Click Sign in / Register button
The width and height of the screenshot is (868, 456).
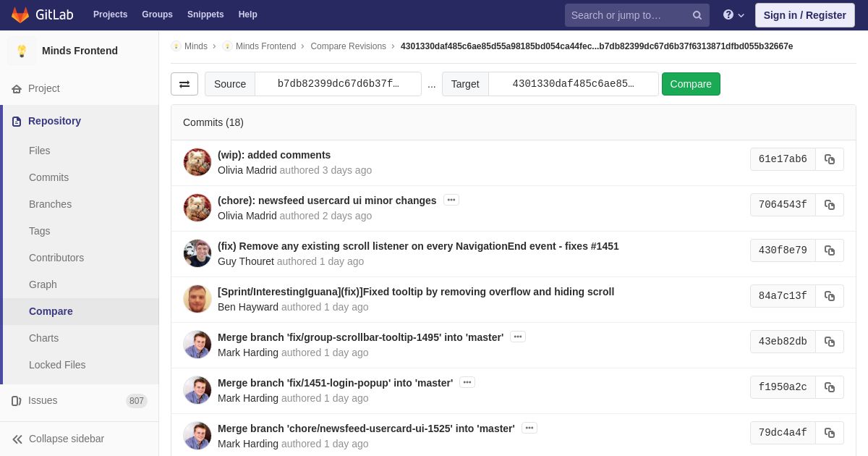pos(804,15)
